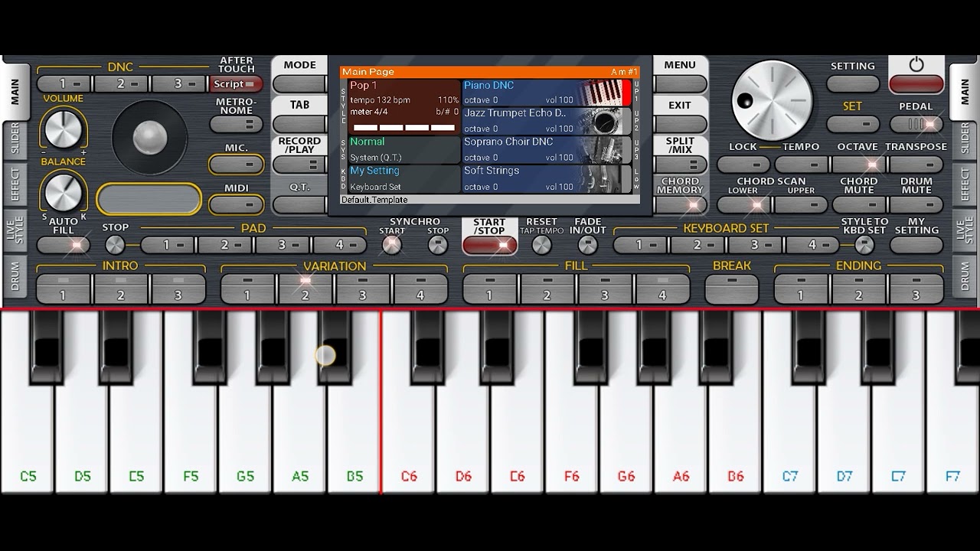Tap the Synchro Start round button
The height and width of the screenshot is (551, 980).
point(391,245)
